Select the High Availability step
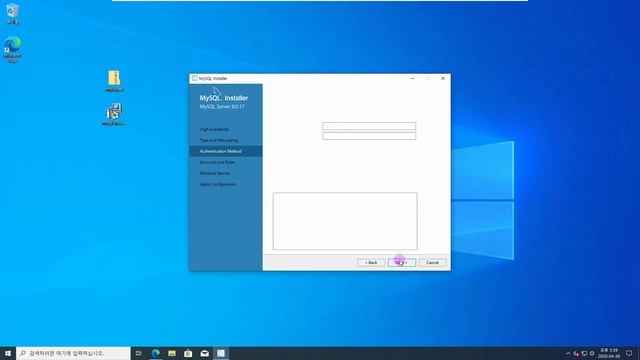Screen dimensions: 640x360 click(214, 129)
